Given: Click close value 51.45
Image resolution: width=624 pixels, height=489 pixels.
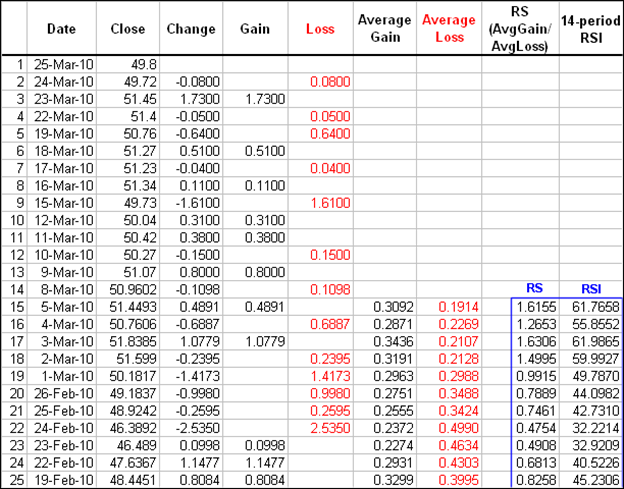Looking at the screenshot, I should [138, 99].
